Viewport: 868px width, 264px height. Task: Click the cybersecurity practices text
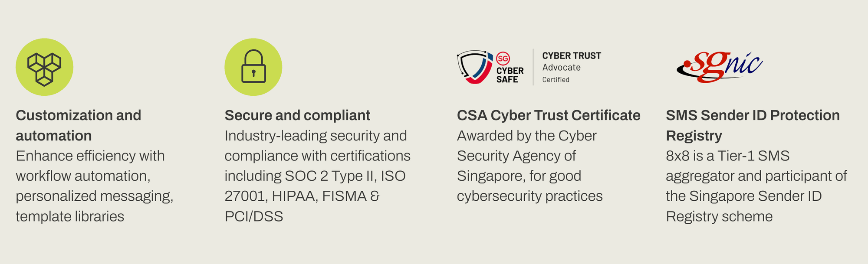tap(529, 196)
